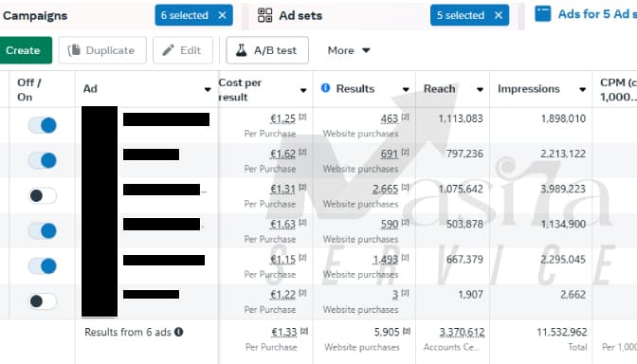637x364 pixels.
Task: Clear the 6 selected campaigns filter
Action: [222, 15]
